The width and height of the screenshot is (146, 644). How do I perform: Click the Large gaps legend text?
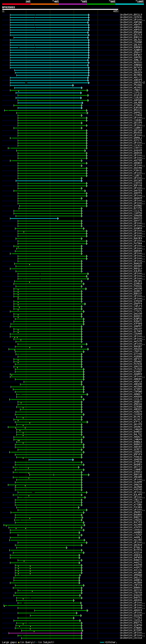click(28, 642)
